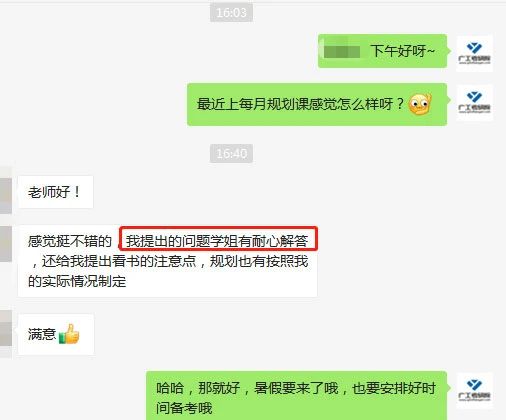506x420 pixels.
Task: Click the sender avatar beside 下午好呀 message
Action: (474, 53)
